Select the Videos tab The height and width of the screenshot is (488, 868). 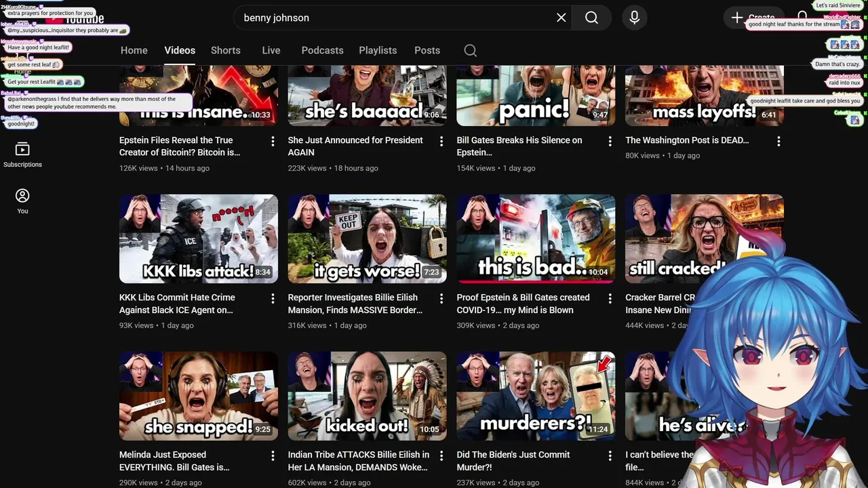coord(180,50)
